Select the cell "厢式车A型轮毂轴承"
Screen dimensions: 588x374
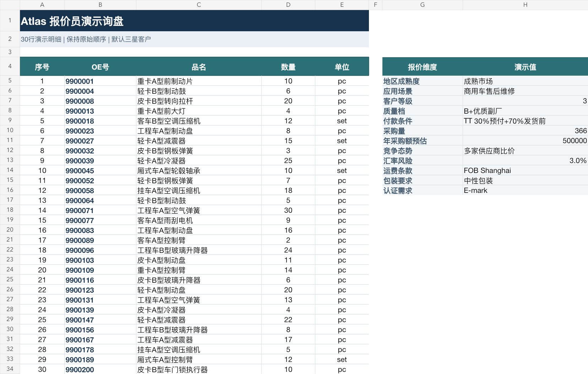click(199, 170)
